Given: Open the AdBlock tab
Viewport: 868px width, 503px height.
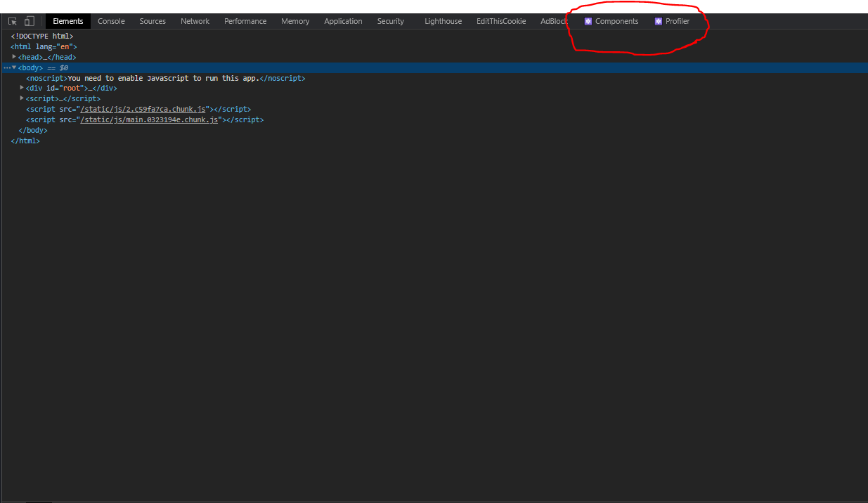Looking at the screenshot, I should click(554, 21).
